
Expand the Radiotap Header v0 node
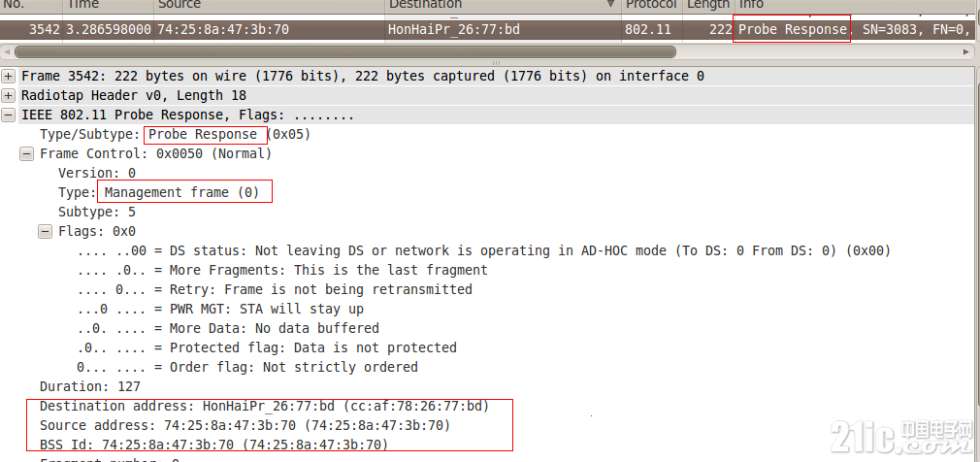click(x=9, y=96)
